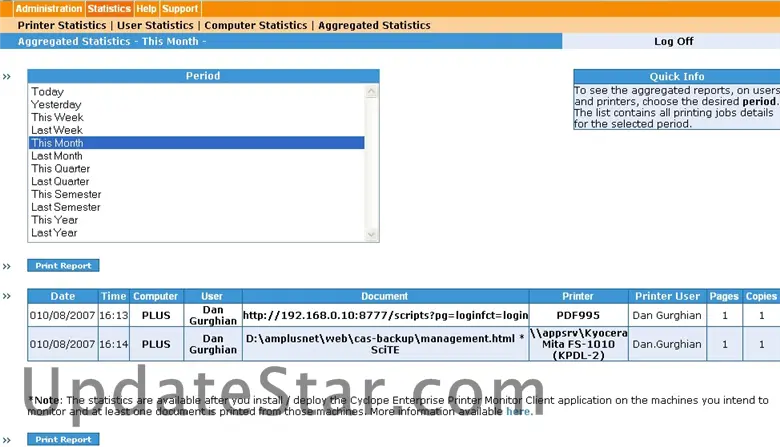Open the Statistics menu
Screen dimensions: 780x447
(x=109, y=8)
